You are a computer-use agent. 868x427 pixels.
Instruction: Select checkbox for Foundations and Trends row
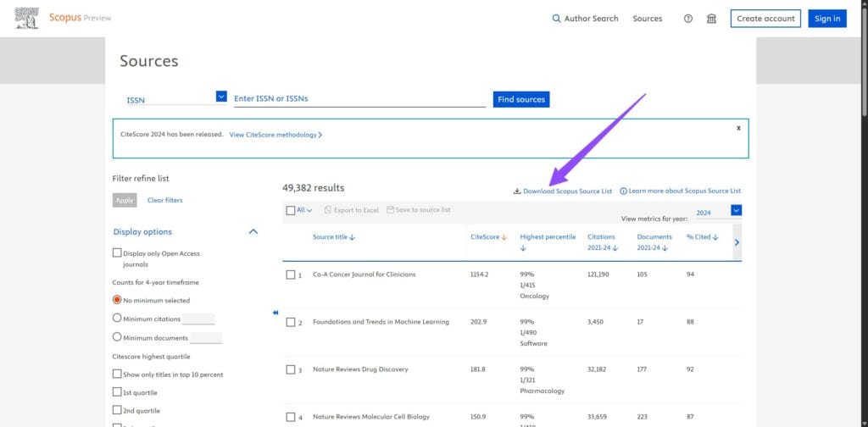pyautogui.click(x=291, y=323)
